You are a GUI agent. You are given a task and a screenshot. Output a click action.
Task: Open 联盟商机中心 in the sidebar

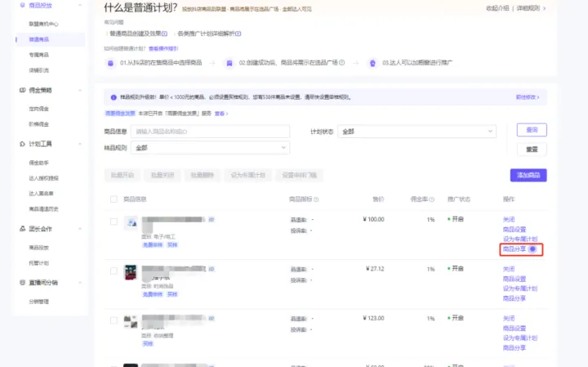(x=43, y=24)
